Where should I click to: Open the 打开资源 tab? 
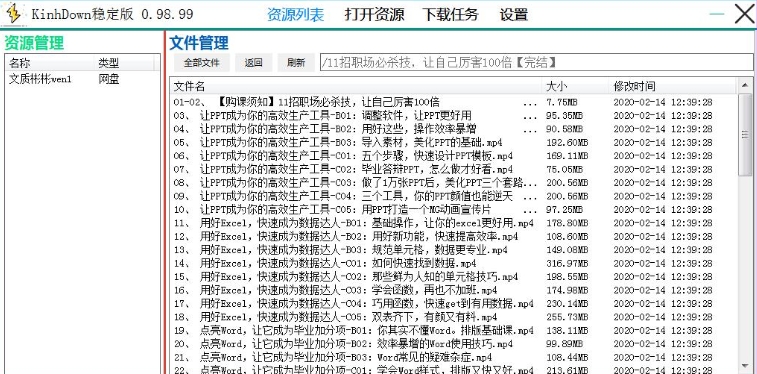(375, 14)
